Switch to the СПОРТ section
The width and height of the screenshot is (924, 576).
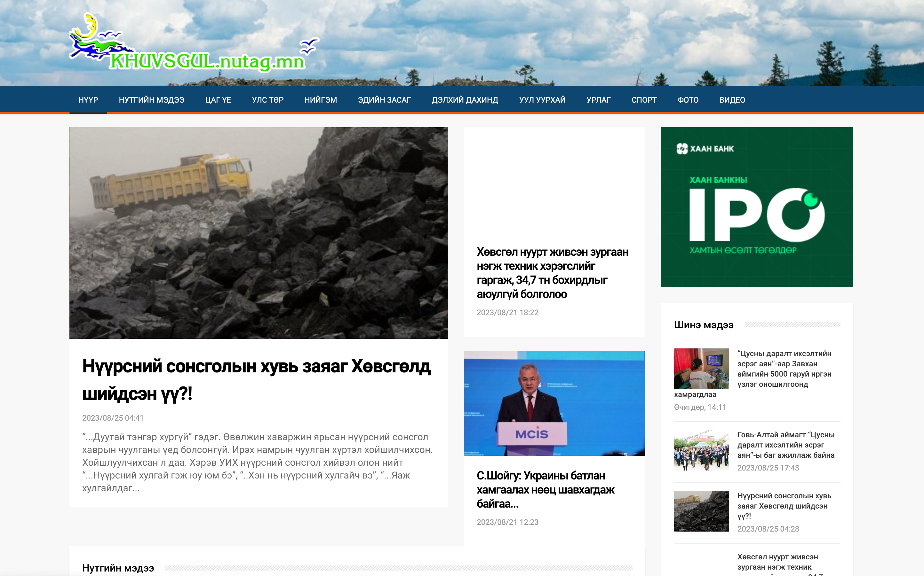[644, 100]
